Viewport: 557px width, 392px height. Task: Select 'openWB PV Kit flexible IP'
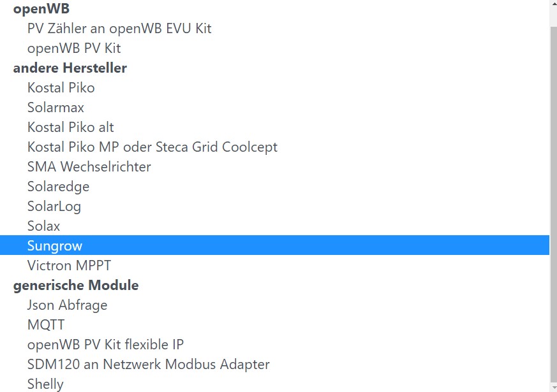(x=106, y=345)
